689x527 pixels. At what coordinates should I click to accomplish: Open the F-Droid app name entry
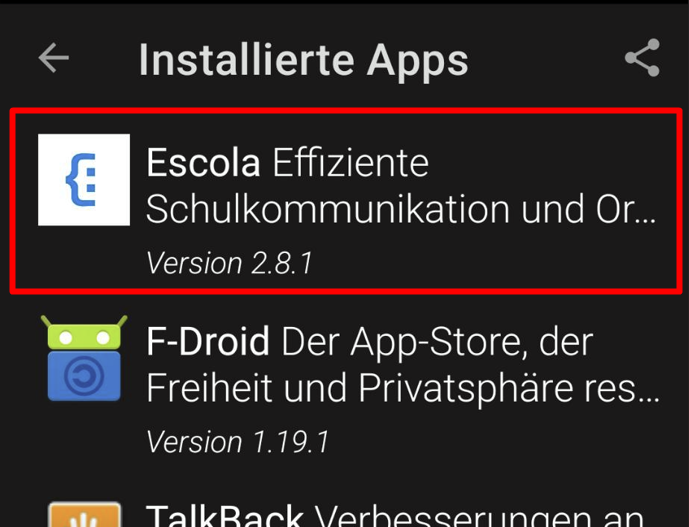[x=208, y=341]
